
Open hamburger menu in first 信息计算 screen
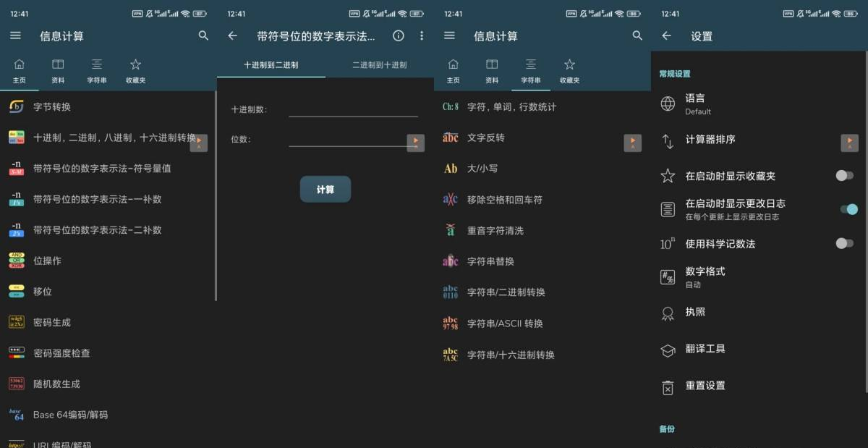(x=15, y=35)
